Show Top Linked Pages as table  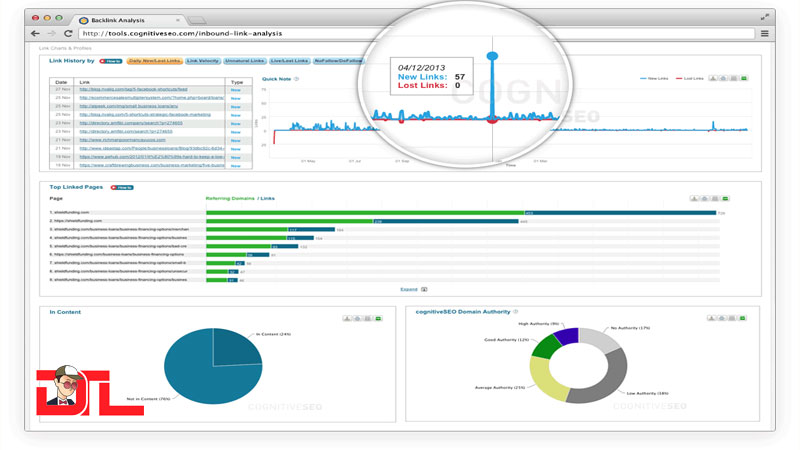[x=715, y=198]
